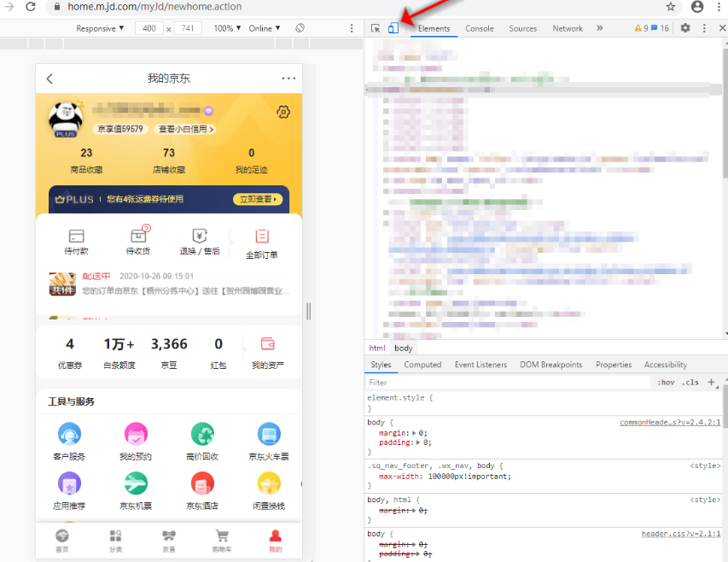
Task: Open the Accessibility tab
Action: click(x=666, y=365)
